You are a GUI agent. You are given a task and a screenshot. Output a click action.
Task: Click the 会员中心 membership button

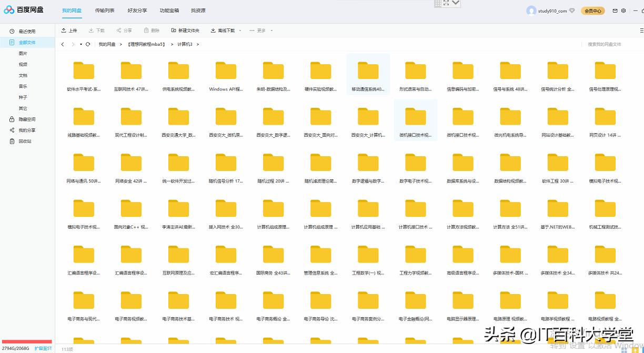pyautogui.click(x=593, y=11)
